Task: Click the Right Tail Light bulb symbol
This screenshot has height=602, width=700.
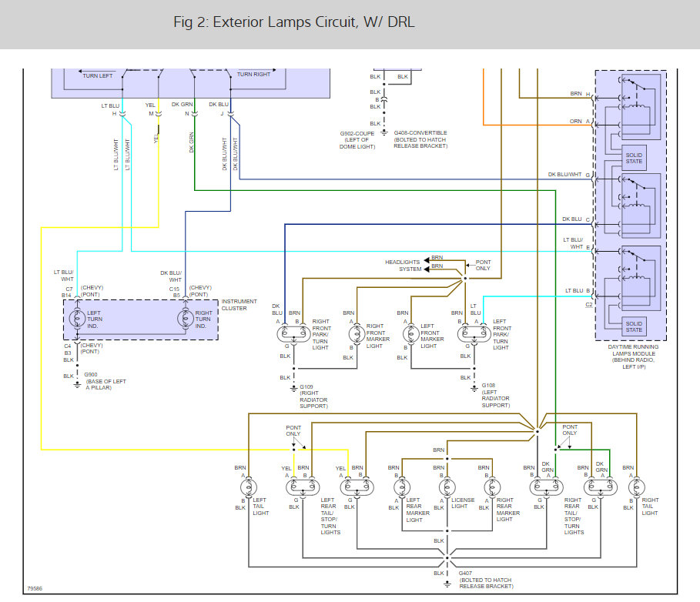Action: point(637,487)
